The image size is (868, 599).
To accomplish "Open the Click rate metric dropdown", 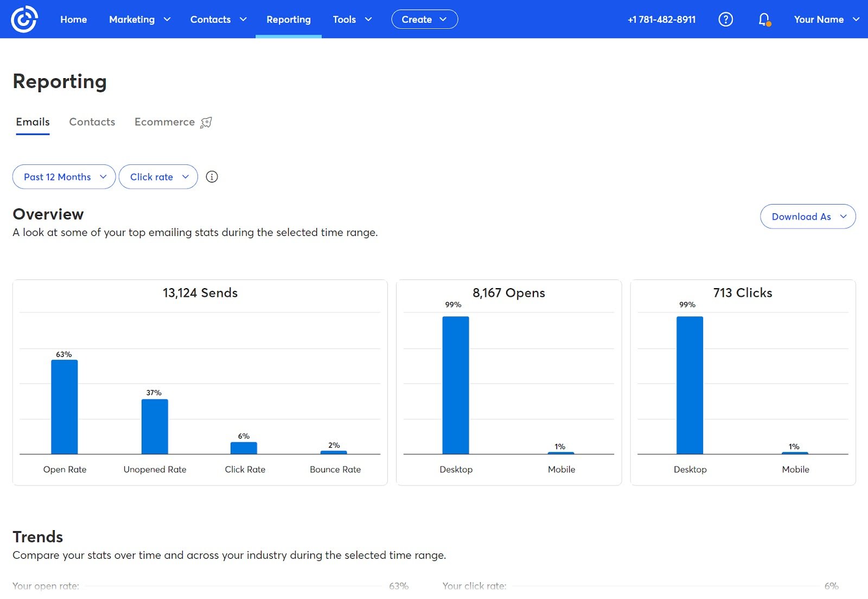I will click(158, 176).
